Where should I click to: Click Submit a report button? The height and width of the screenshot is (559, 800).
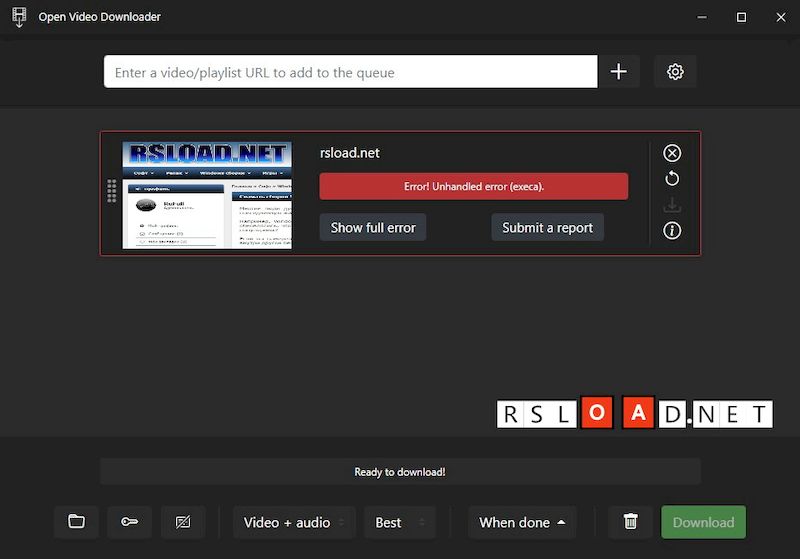point(547,227)
